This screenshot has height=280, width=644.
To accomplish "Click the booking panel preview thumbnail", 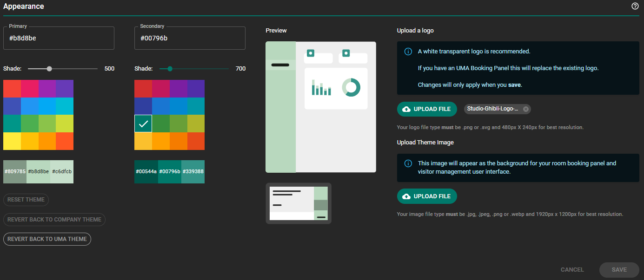I will [x=299, y=203].
